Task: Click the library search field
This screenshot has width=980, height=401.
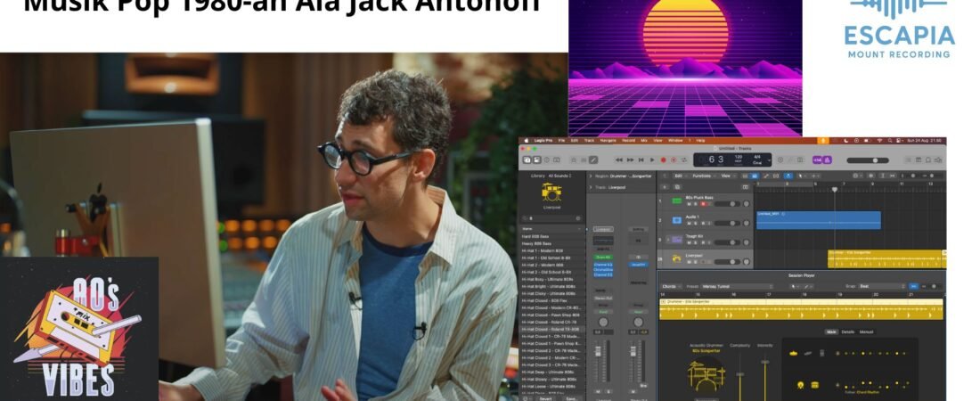Action: [x=551, y=218]
